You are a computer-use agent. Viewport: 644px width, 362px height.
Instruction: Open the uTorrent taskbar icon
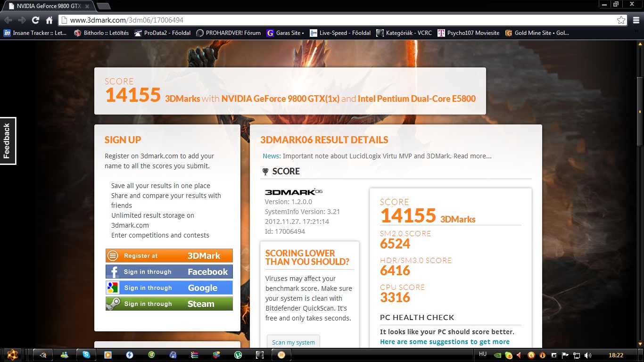coord(238,355)
